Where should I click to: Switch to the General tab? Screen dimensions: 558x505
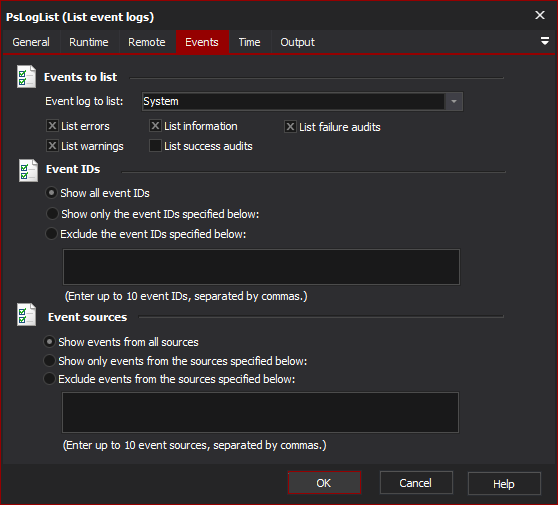31,42
